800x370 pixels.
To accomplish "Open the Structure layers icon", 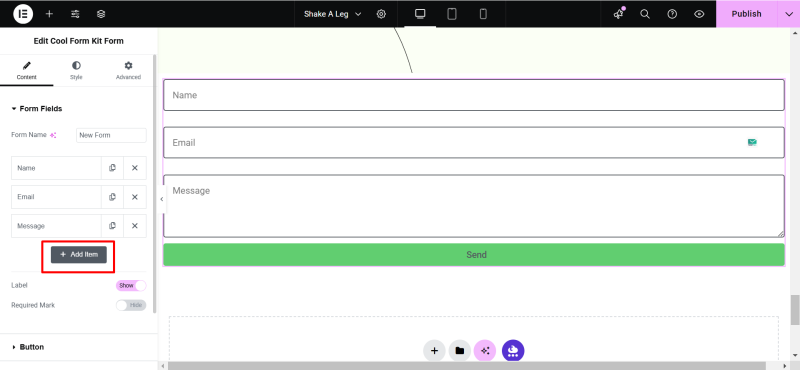I will 101,14.
